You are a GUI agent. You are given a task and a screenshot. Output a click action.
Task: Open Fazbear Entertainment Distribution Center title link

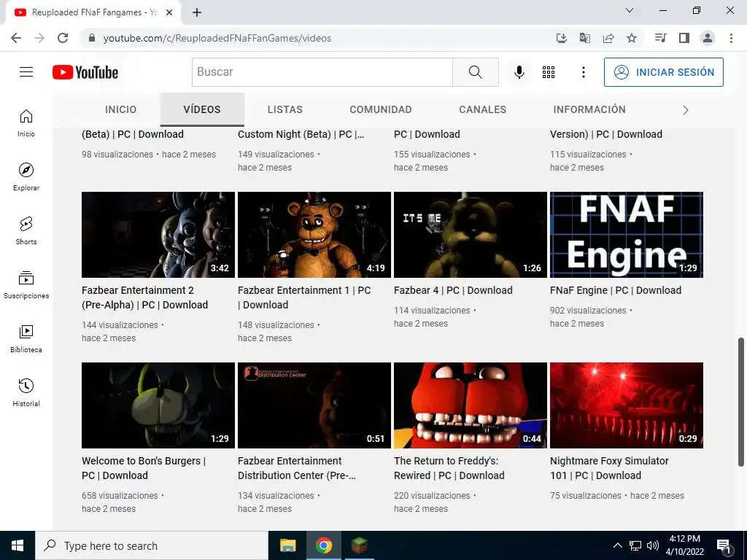(x=297, y=468)
